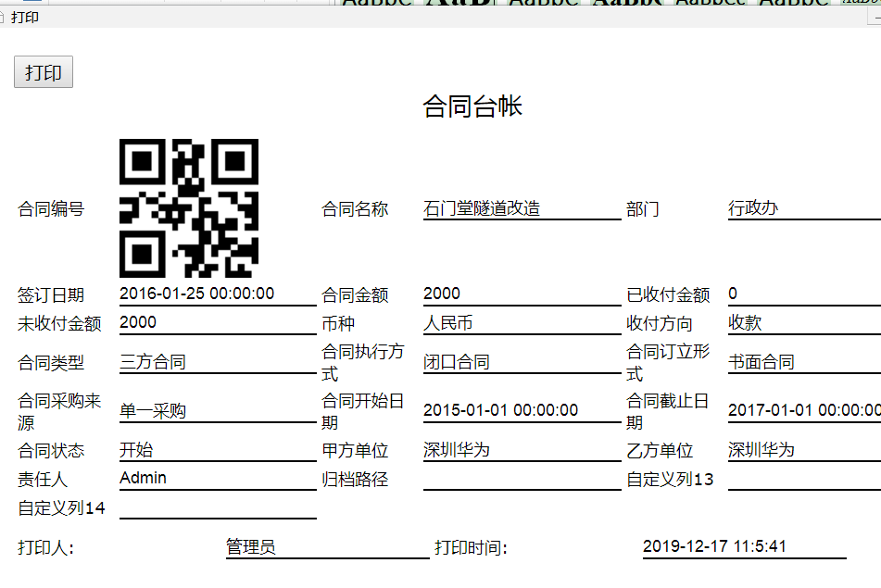
Task: Click the 合同类型 value 三方合同
Action: coord(153,362)
